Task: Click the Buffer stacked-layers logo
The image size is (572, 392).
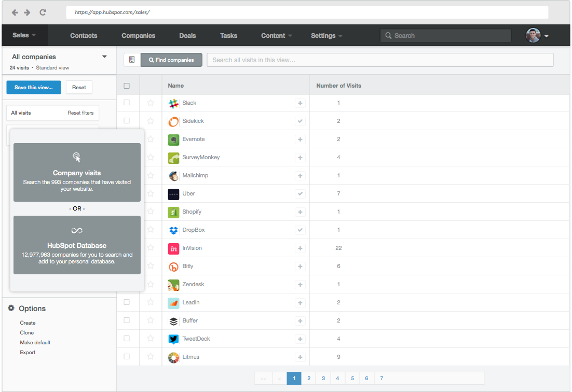Action: coord(173,321)
